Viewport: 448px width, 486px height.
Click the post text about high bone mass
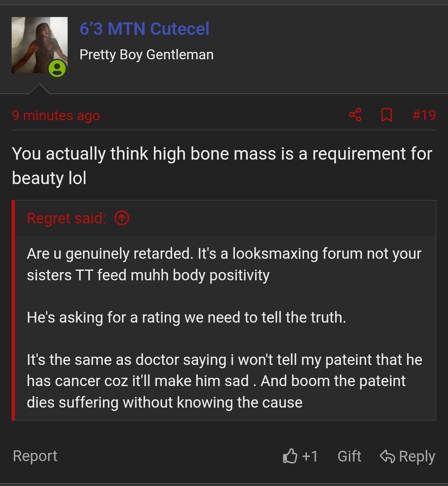coord(222,166)
